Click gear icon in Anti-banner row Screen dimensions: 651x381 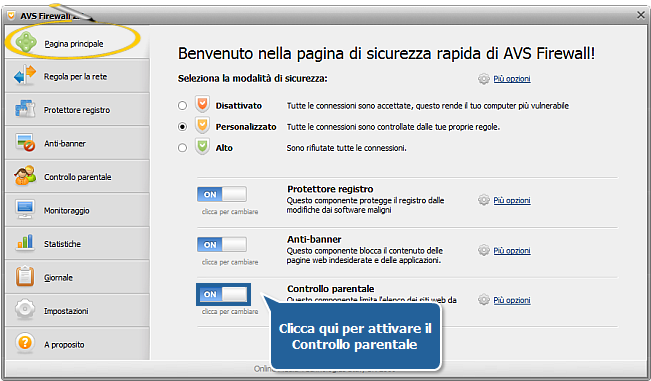point(484,251)
